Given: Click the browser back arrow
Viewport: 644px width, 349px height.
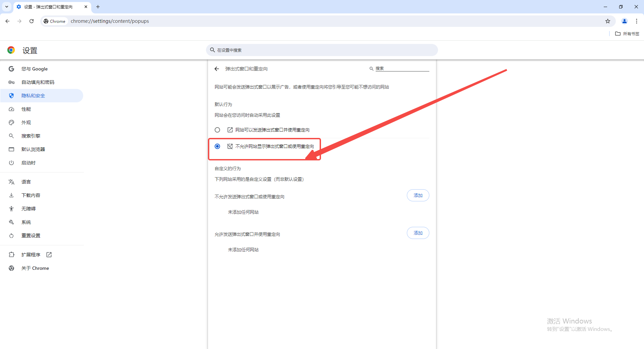Looking at the screenshot, I should (7, 21).
